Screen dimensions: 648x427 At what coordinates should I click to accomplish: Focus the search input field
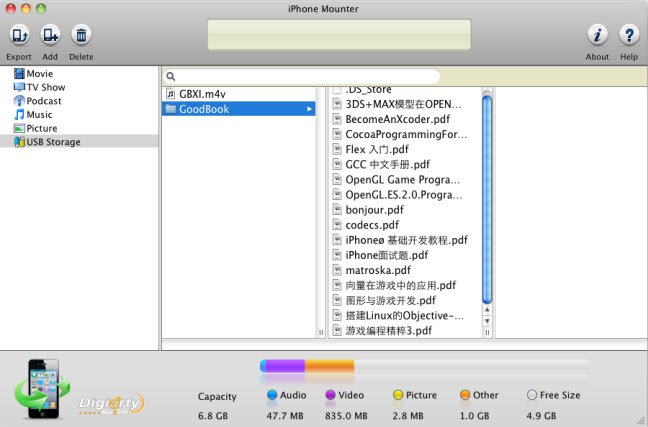click(302, 76)
